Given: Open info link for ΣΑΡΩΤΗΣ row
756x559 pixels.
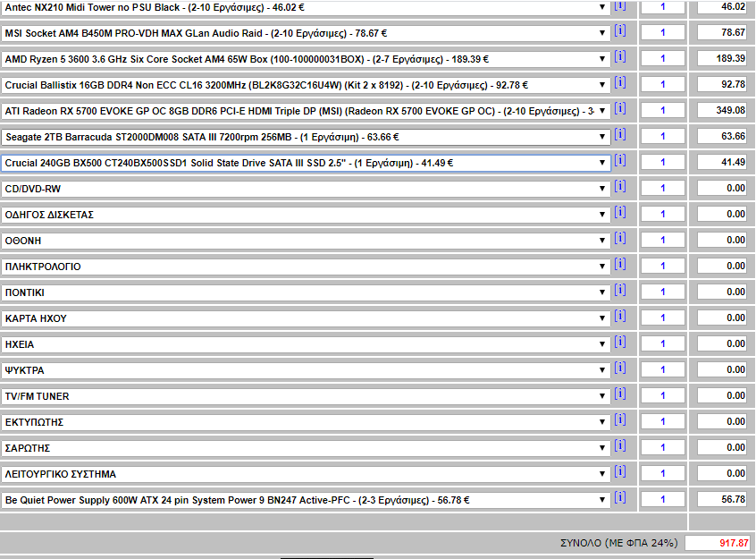Looking at the screenshot, I should (620, 446).
